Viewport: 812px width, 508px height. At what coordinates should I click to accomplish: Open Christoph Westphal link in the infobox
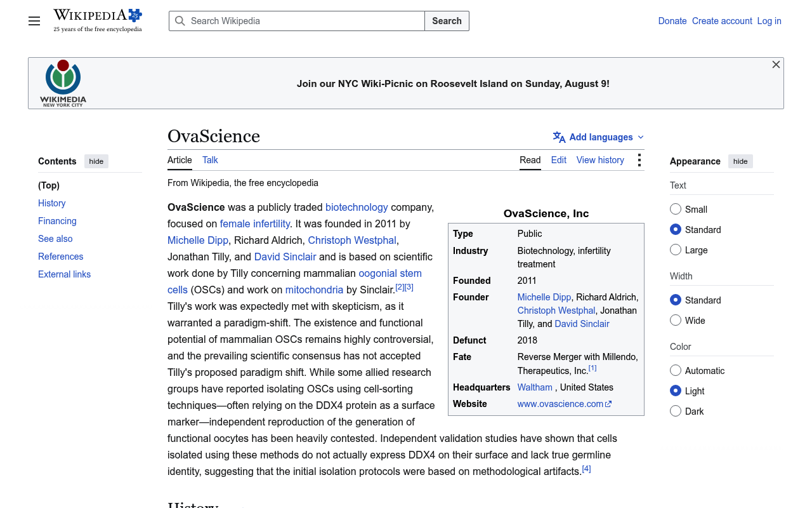point(556,311)
